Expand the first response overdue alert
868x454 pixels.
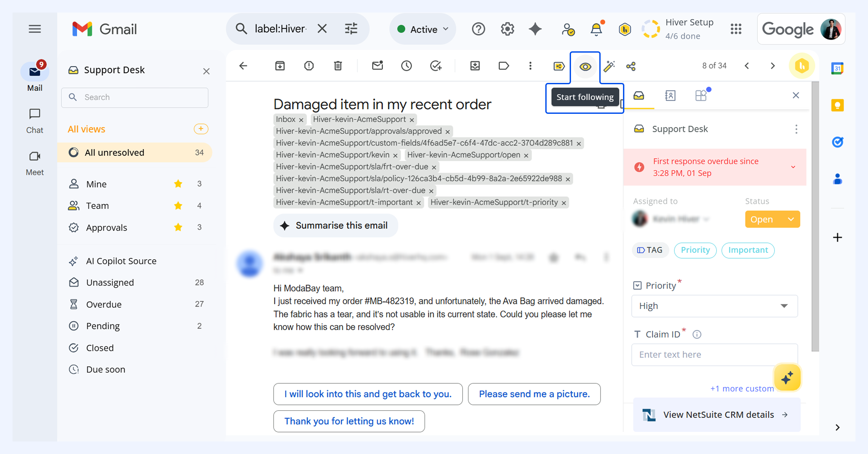click(793, 167)
